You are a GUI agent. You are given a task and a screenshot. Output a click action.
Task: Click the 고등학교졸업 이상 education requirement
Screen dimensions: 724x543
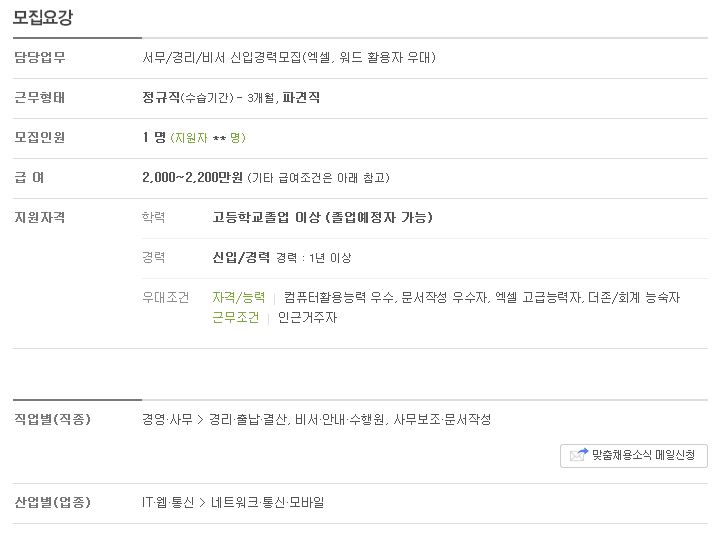266,217
